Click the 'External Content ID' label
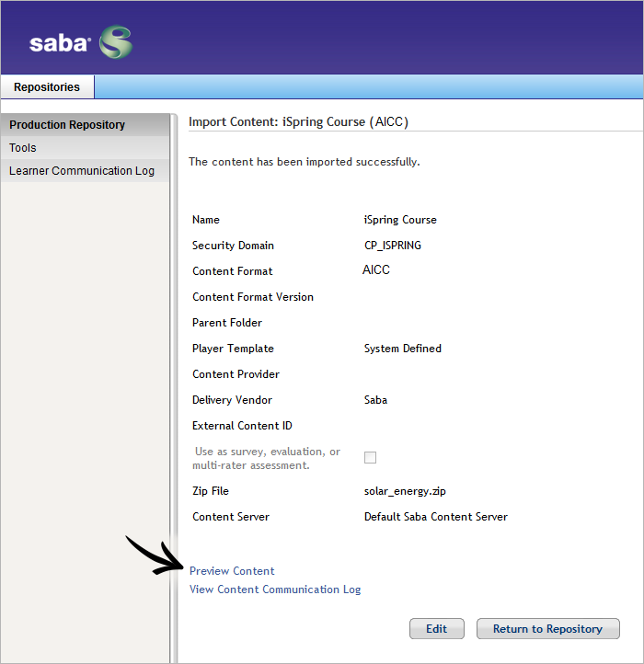This screenshot has height=664, width=644. (242, 426)
